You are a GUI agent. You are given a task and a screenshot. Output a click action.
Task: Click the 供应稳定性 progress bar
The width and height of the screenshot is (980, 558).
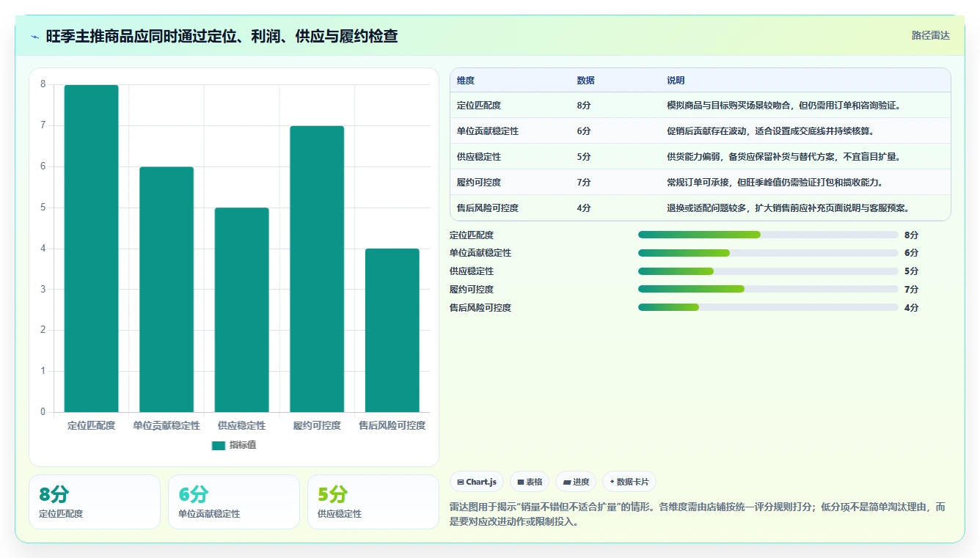[x=768, y=271]
